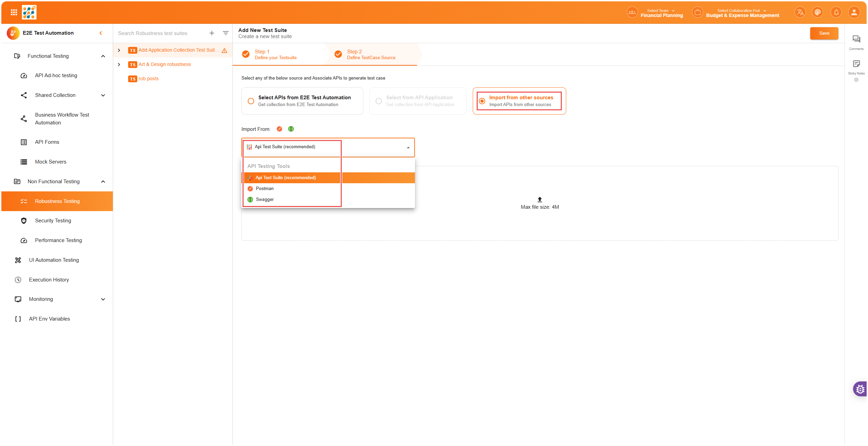This screenshot has width=868, height=446.
Task: Choose Swagger option in dropdown
Action: [x=265, y=200]
